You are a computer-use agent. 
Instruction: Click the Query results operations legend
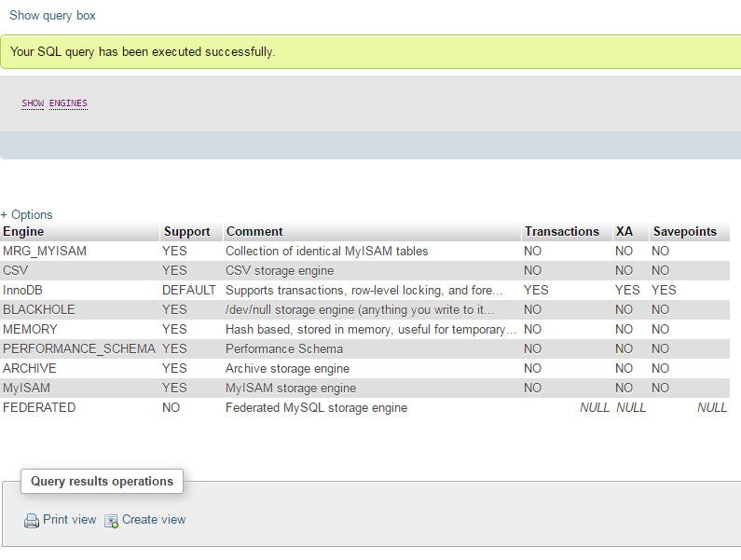(x=102, y=481)
